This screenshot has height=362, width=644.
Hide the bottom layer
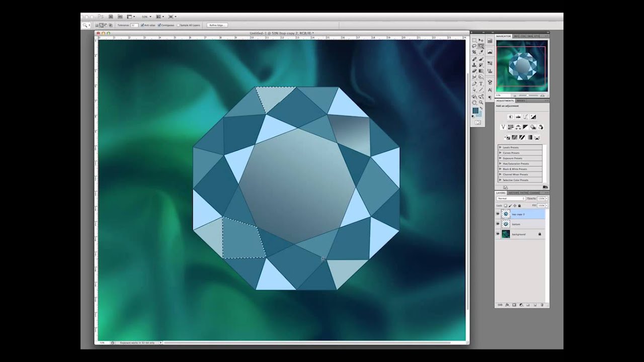[x=498, y=224]
